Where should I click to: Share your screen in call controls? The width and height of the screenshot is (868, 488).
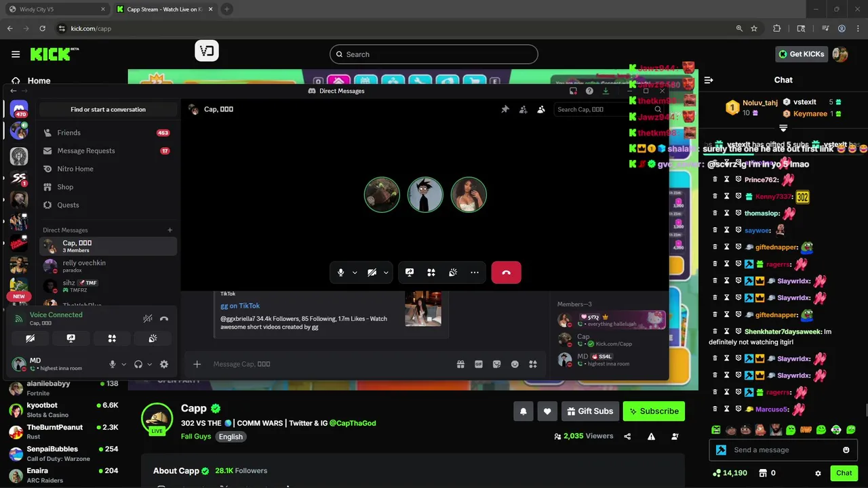(x=410, y=272)
